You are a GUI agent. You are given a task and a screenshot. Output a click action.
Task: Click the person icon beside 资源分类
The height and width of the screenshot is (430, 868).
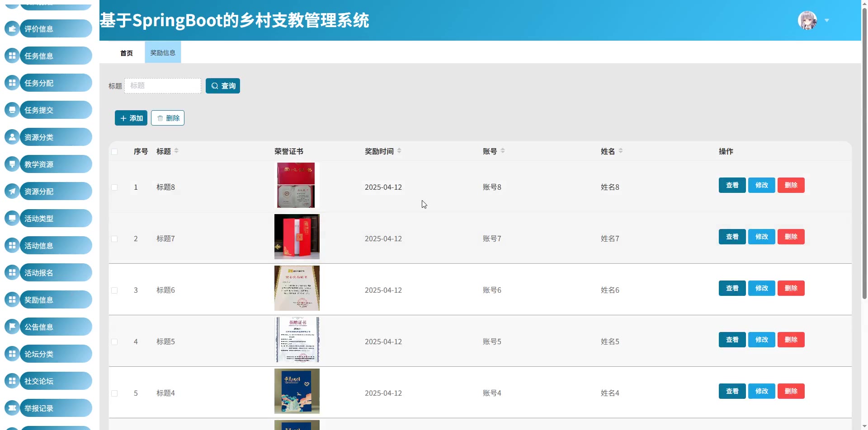(x=12, y=137)
